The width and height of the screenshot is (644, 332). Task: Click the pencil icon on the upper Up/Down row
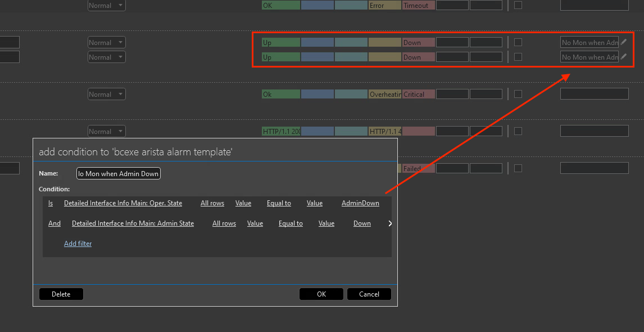point(623,42)
